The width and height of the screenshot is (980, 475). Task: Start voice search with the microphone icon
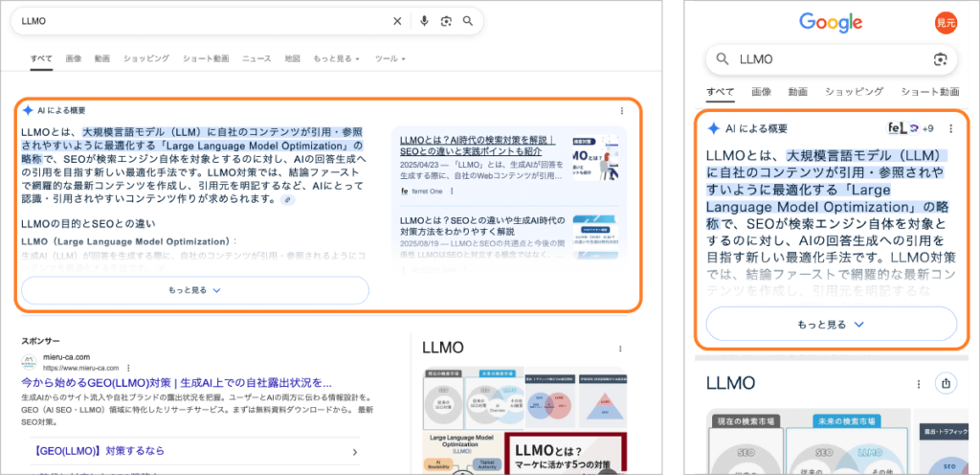click(424, 21)
